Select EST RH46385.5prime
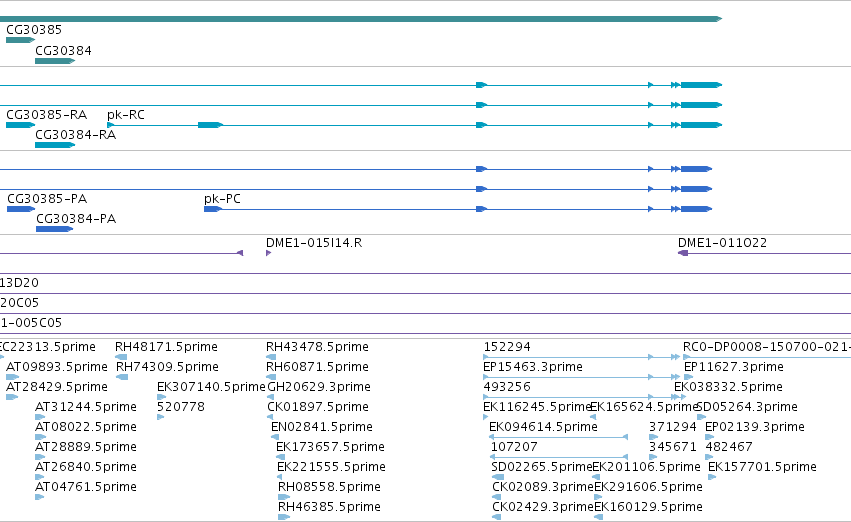Image resolution: width=851 pixels, height=522 pixels. (329, 507)
